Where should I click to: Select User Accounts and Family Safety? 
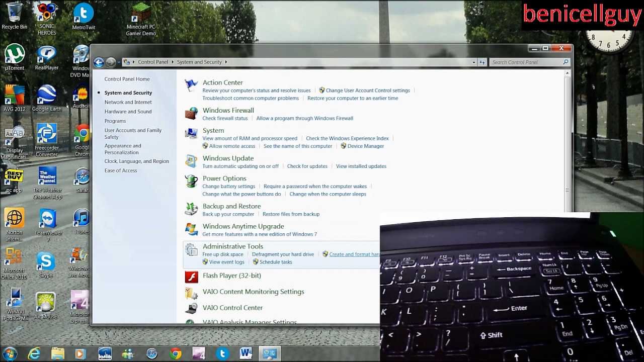[133, 133]
